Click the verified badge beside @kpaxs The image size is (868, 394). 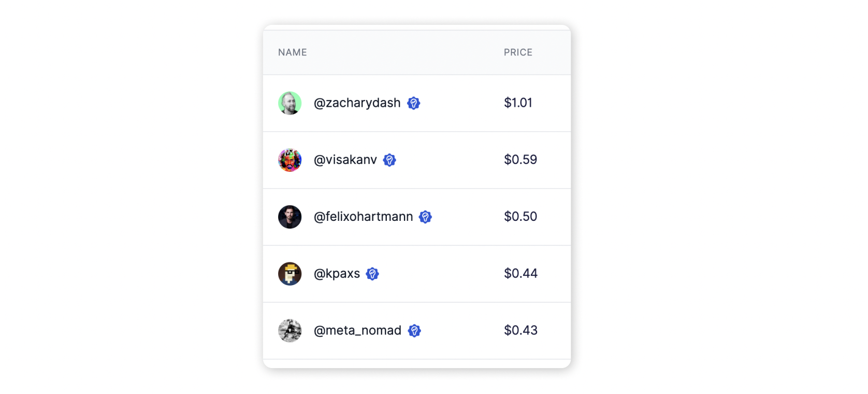pyautogui.click(x=372, y=274)
